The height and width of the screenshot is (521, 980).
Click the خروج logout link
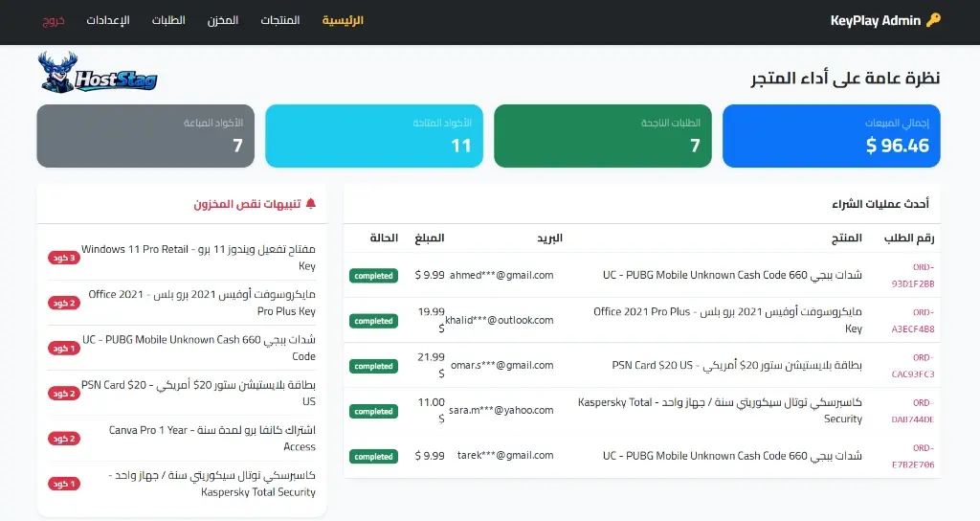(x=54, y=20)
